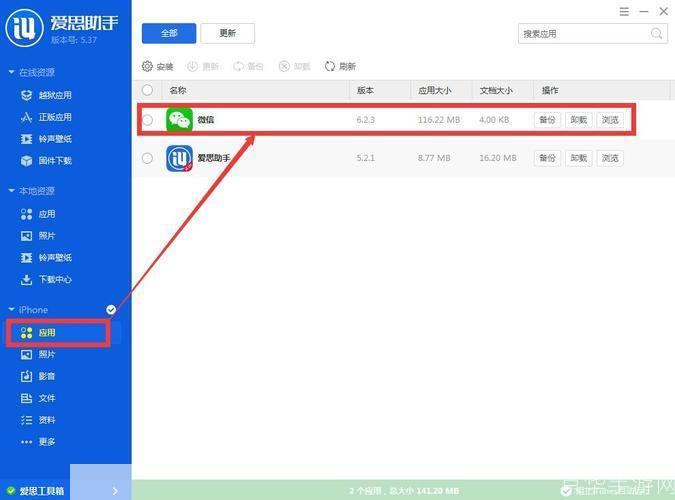
Task: Click 备份 button for 微信
Action: point(547,120)
